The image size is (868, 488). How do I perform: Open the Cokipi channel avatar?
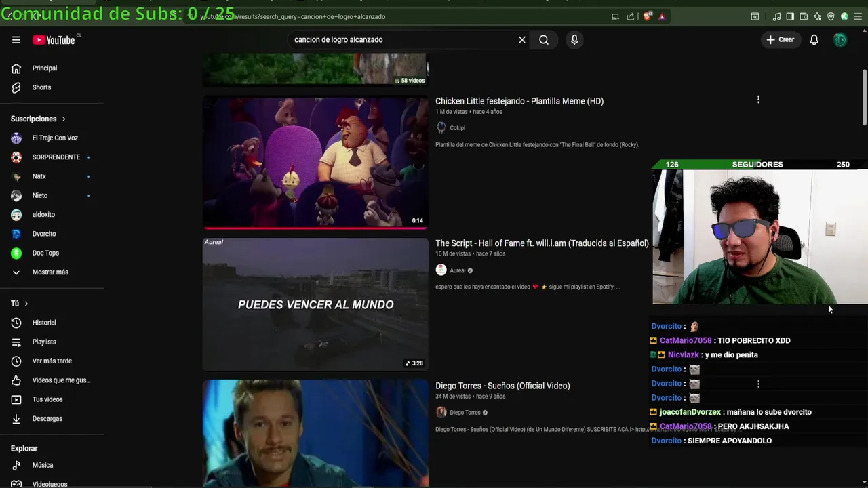click(441, 127)
